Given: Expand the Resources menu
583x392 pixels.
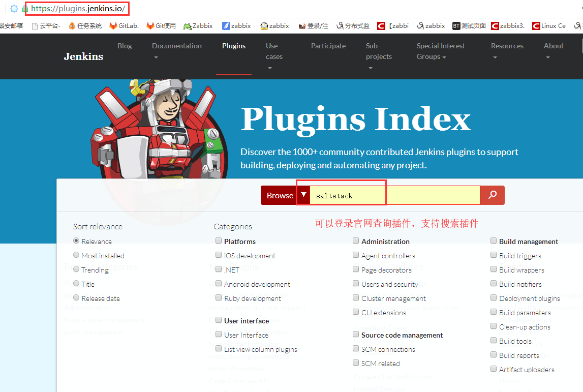Looking at the screenshot, I should 507,51.
